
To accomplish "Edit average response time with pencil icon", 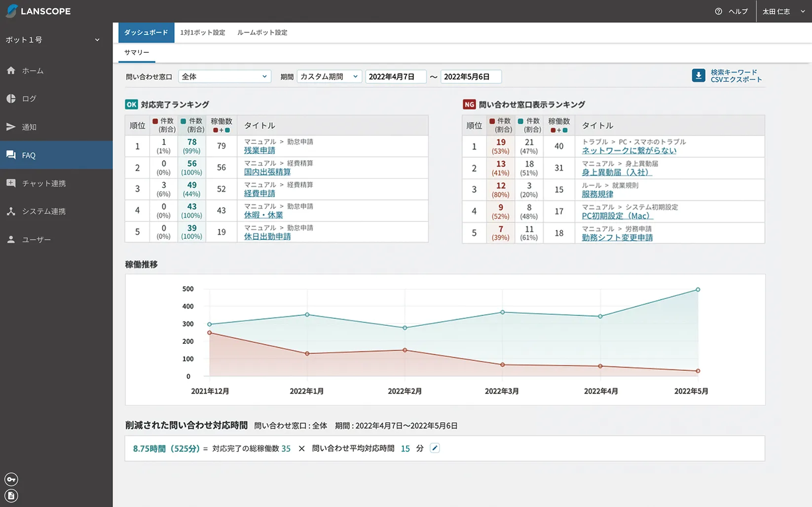I will point(435,448).
